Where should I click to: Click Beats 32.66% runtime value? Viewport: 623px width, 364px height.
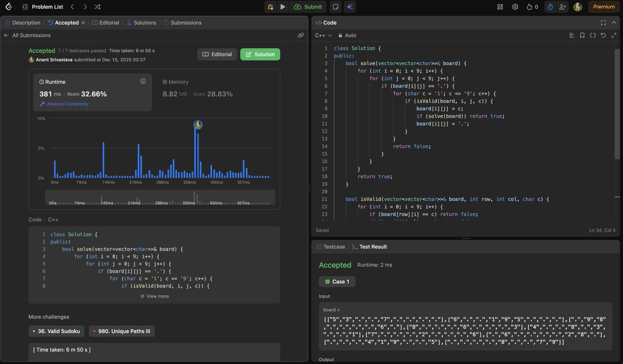click(87, 94)
